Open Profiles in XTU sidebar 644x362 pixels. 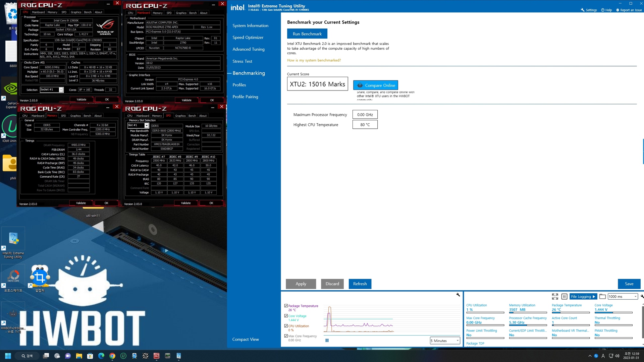coord(239,85)
